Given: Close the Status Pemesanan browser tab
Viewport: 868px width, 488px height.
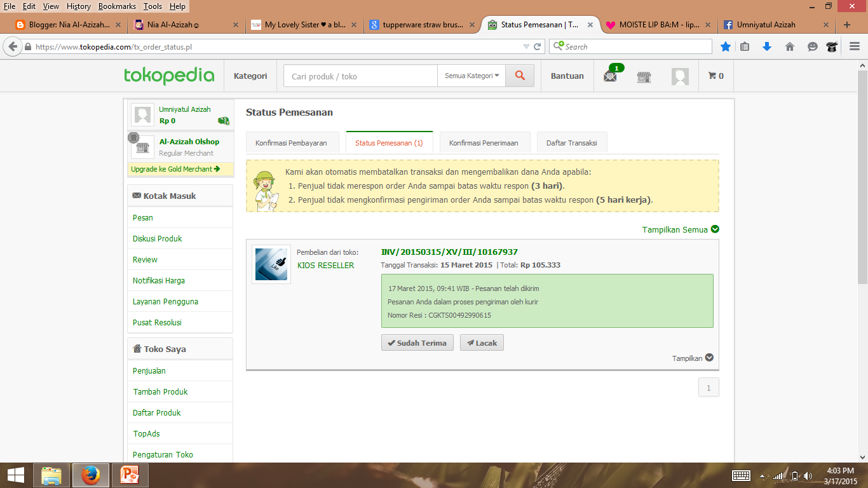Looking at the screenshot, I should [x=590, y=25].
